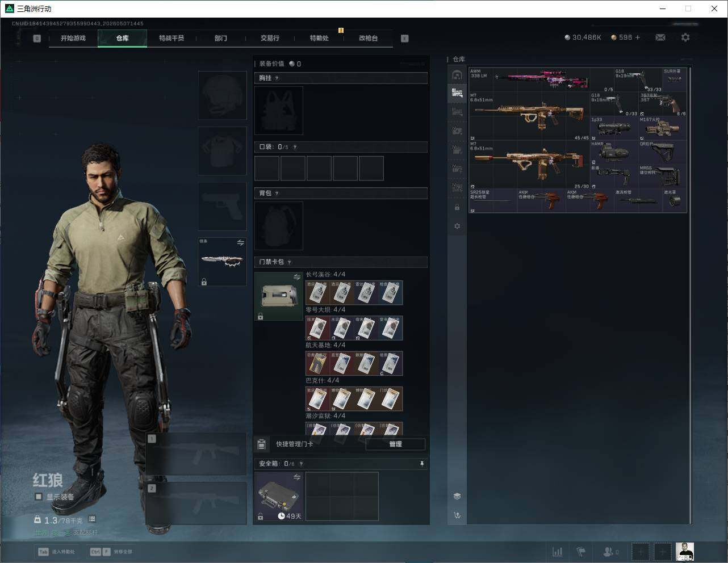Click the left tab navigation arrow
Screen dimensions: 728x563
click(37, 39)
